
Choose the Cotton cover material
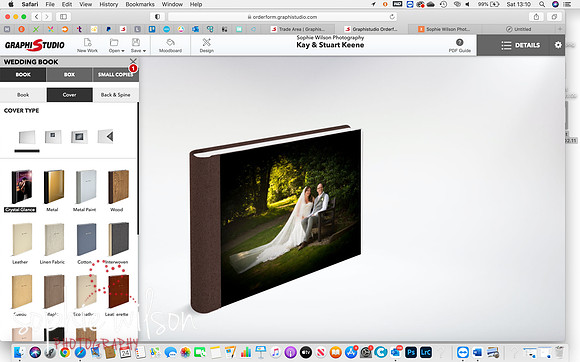click(85, 243)
